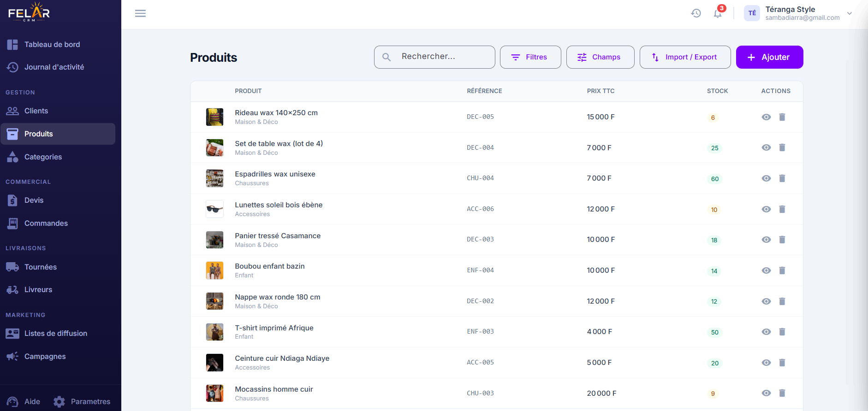Navigate to Commandes
This screenshot has width=868, height=411.
click(x=58, y=223)
